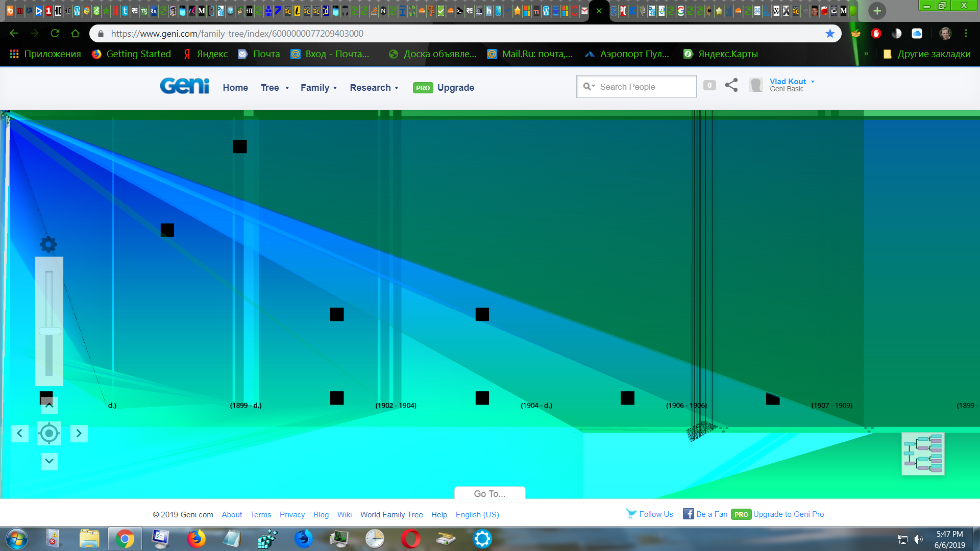980x551 pixels.
Task: Center tree using the target icon
Action: pyautogui.click(x=49, y=433)
